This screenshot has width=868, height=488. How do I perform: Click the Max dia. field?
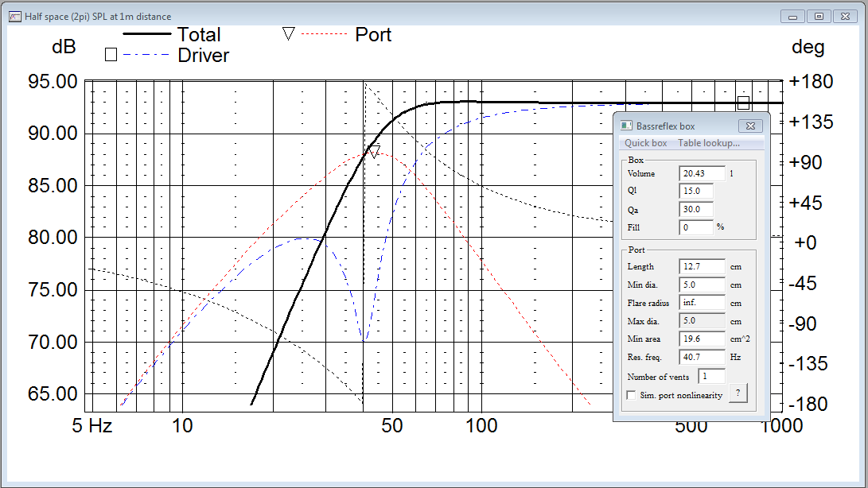pos(702,320)
